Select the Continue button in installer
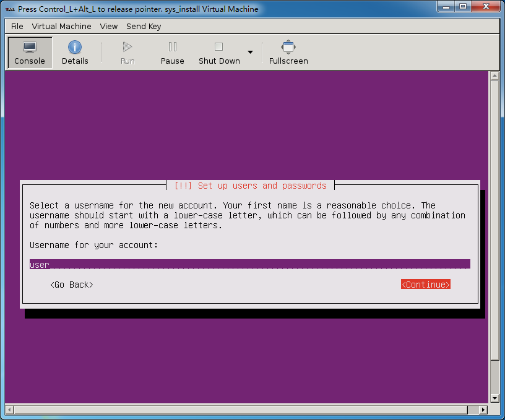The height and width of the screenshot is (420, 505). (x=425, y=285)
